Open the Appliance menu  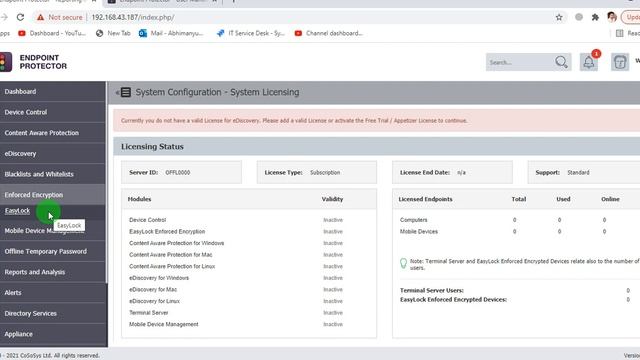click(53, 334)
